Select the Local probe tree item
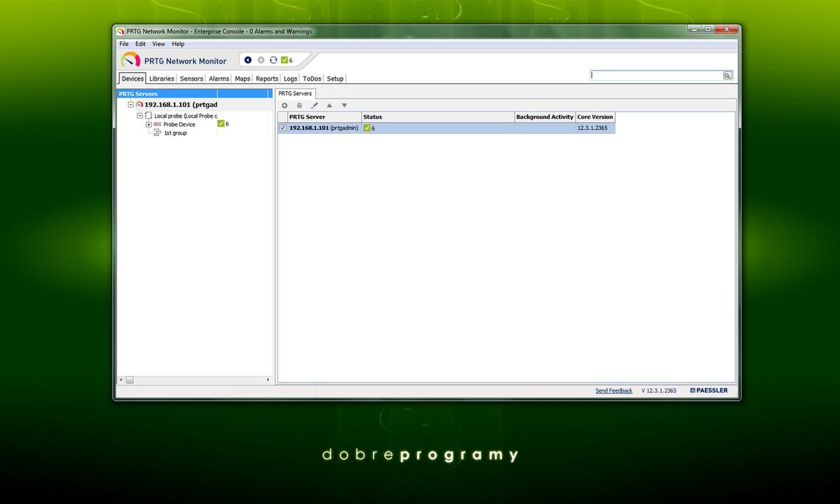Image resolution: width=840 pixels, height=504 pixels. pos(186,115)
